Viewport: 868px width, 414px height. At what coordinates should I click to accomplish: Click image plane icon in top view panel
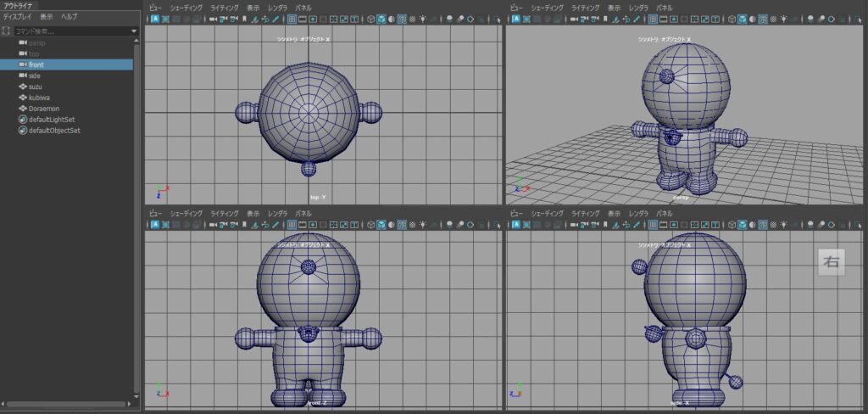pos(254,19)
